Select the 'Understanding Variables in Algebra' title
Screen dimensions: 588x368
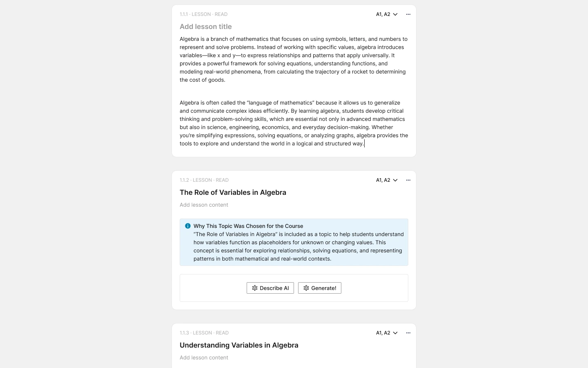coord(239,345)
